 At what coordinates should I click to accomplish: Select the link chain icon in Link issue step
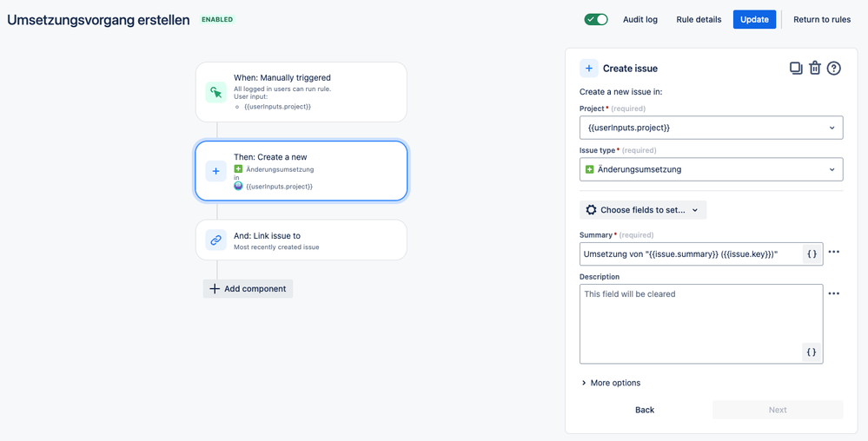[215, 240]
